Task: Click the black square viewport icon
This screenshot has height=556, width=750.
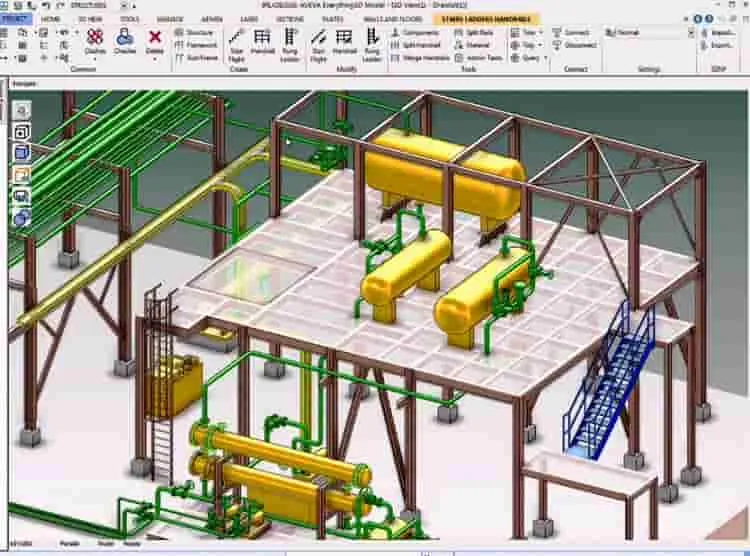Action: 22,132
